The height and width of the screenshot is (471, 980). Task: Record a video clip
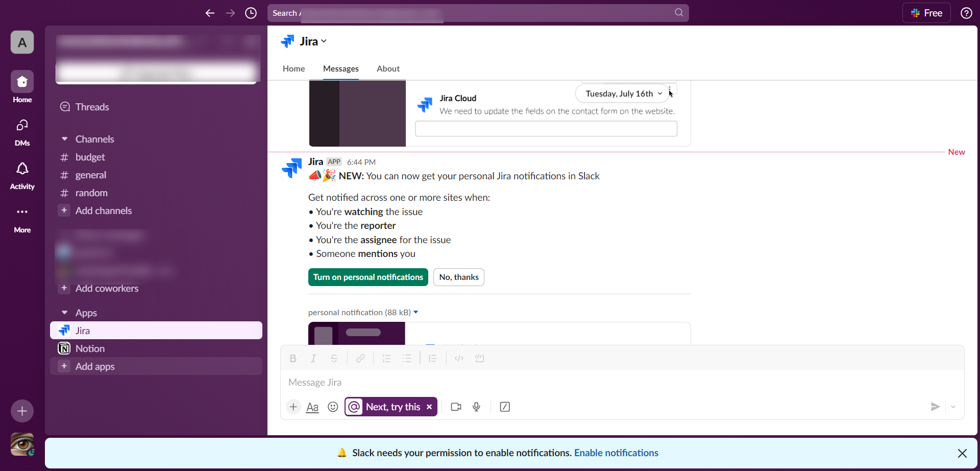click(x=456, y=407)
